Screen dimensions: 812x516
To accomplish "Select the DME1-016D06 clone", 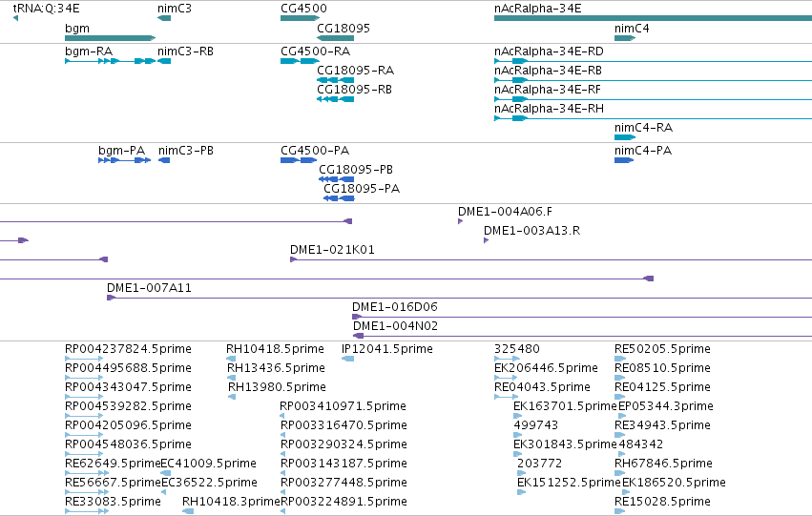I will [x=582, y=317].
